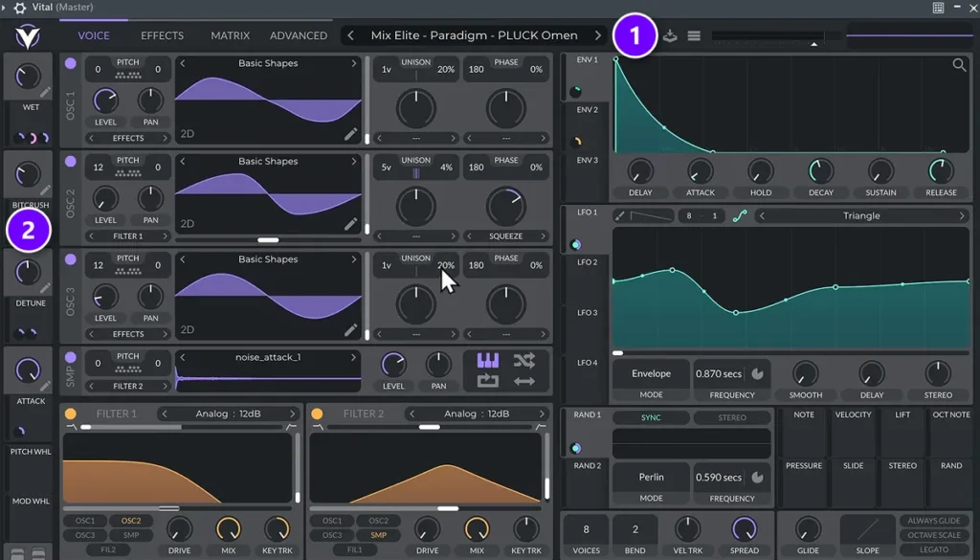The height and width of the screenshot is (560, 980).
Task: Next wavetable arrow on OSC 2
Action: (x=354, y=161)
